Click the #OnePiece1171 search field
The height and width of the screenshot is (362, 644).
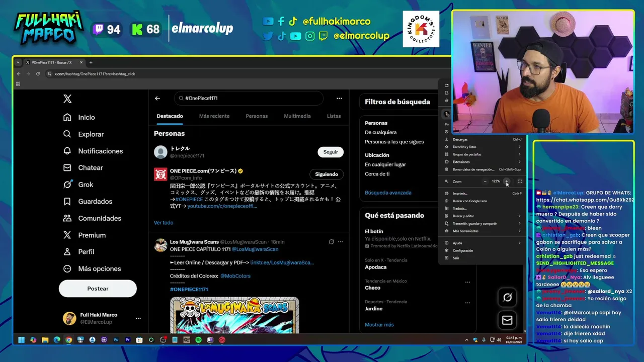point(249,99)
